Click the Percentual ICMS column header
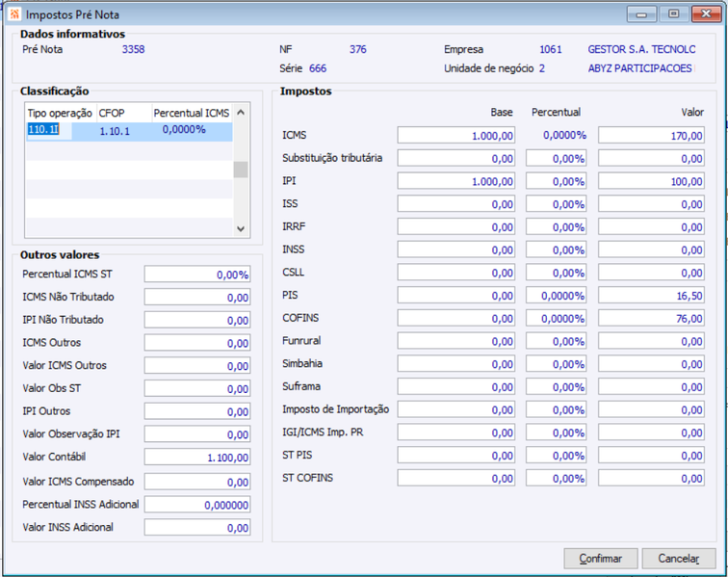 click(x=192, y=113)
